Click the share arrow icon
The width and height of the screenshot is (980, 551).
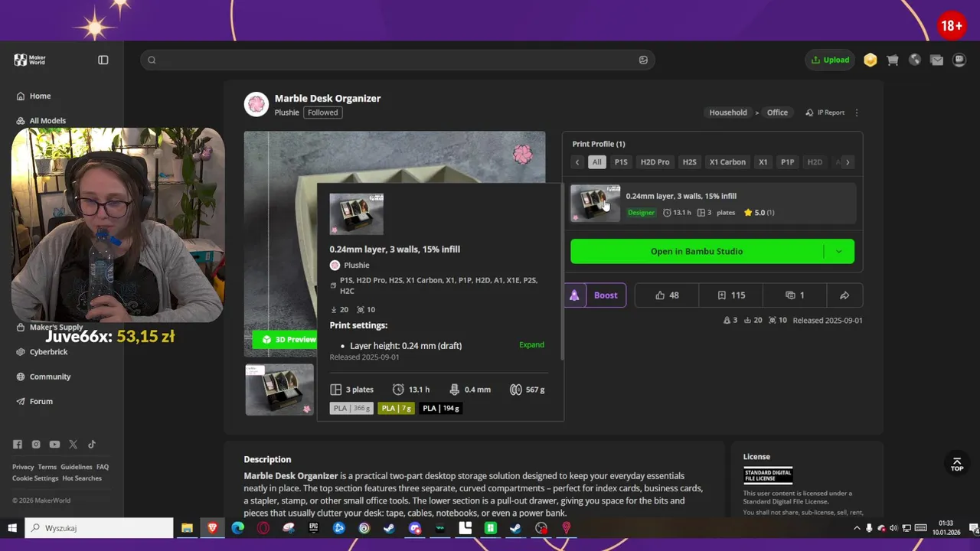(844, 295)
